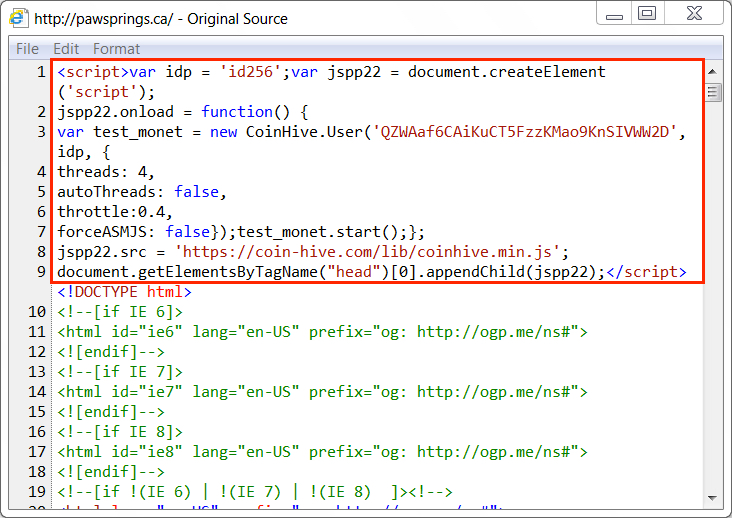
Task: Click the CoinHive.User key string
Action: pos(525,132)
